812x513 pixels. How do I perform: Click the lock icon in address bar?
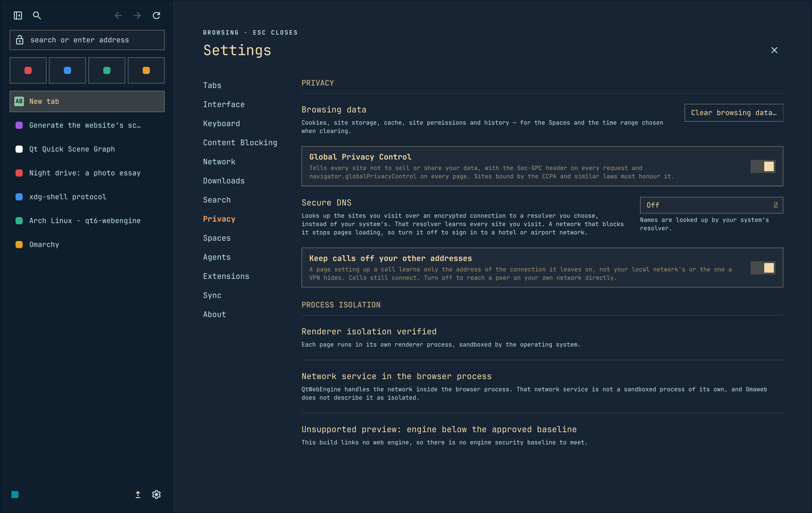tap(20, 40)
